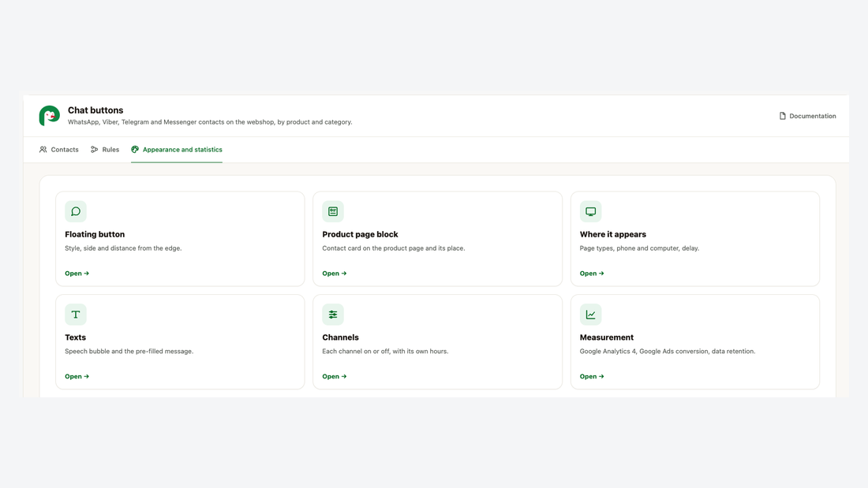Image resolution: width=868 pixels, height=488 pixels.
Task: Switch to the Rules tab
Action: tap(105, 149)
